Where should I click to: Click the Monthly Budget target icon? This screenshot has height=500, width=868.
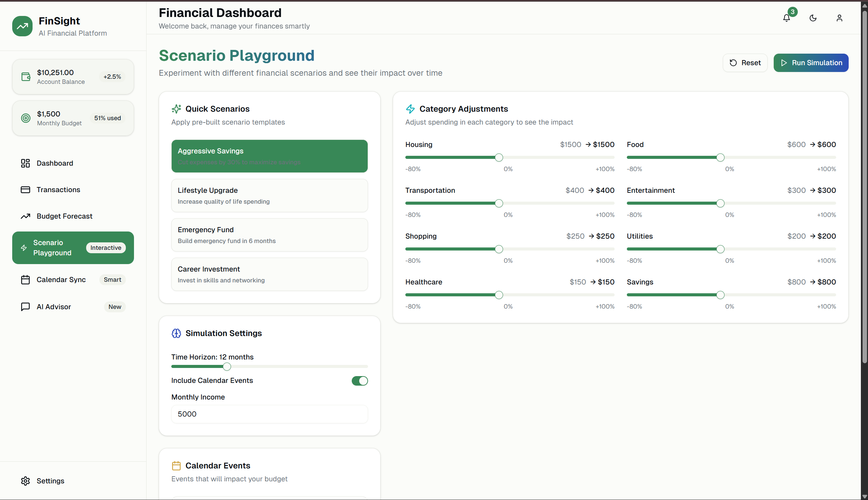(26, 118)
